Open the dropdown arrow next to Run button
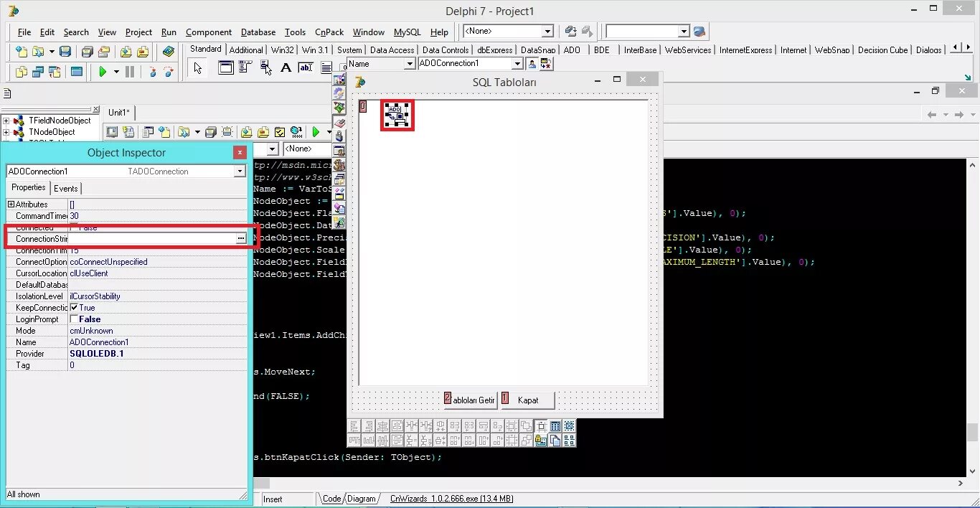 [116, 72]
